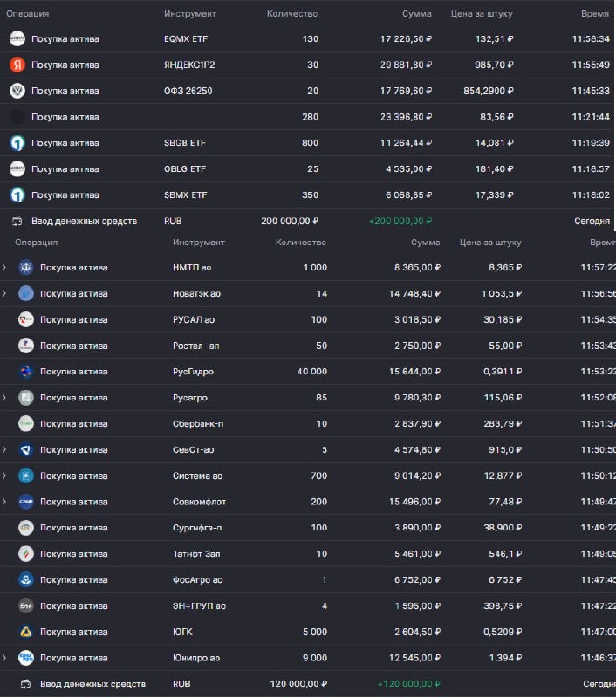Viewport: 616px width, 698px height.
Task: Click the Татнфт 3ап instrument name
Action: click(196, 554)
